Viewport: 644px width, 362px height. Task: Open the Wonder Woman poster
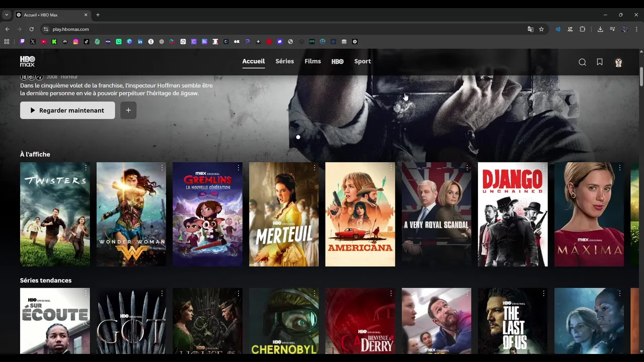pos(131,214)
